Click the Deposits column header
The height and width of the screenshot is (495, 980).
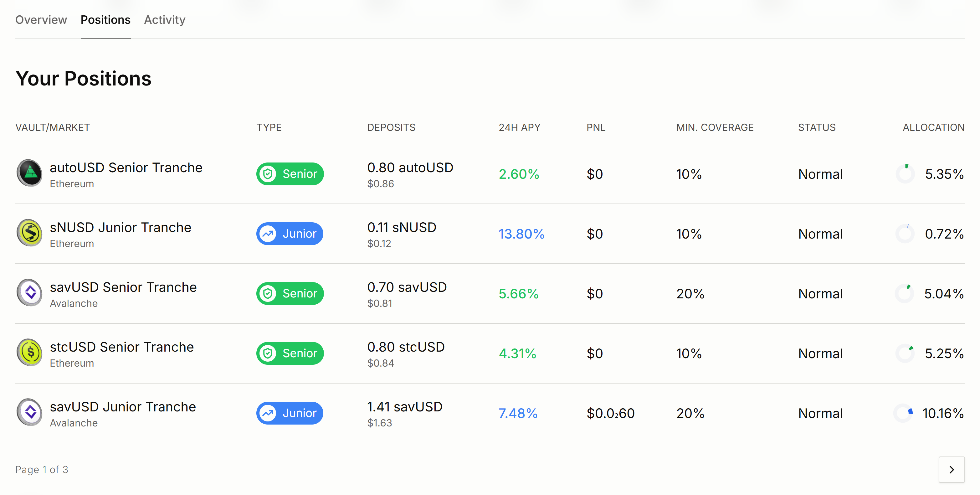point(391,127)
